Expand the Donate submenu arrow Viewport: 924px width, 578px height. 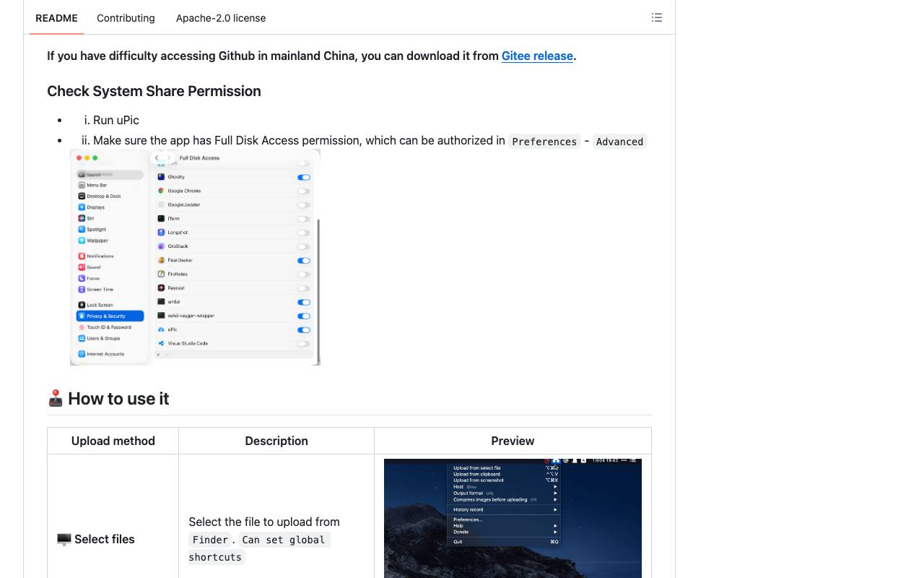tap(555, 532)
